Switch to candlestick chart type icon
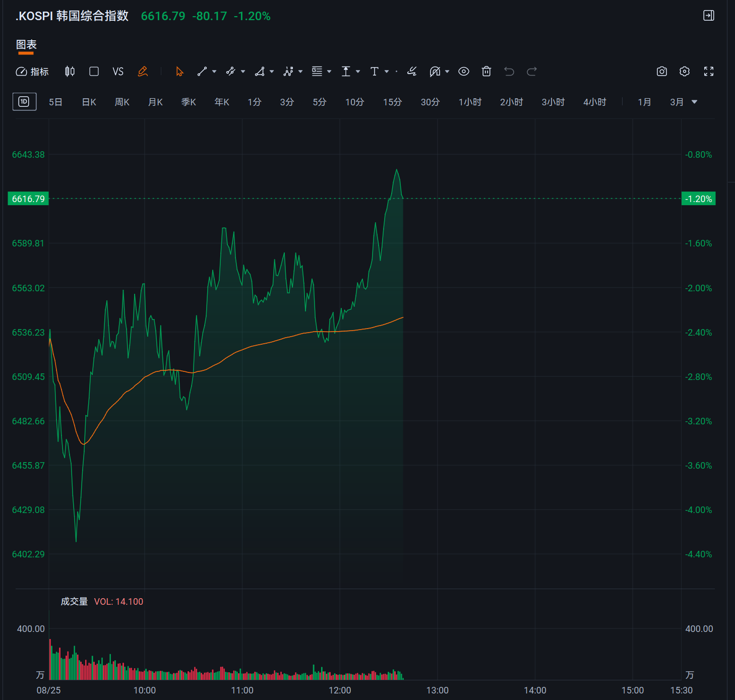 click(x=70, y=72)
